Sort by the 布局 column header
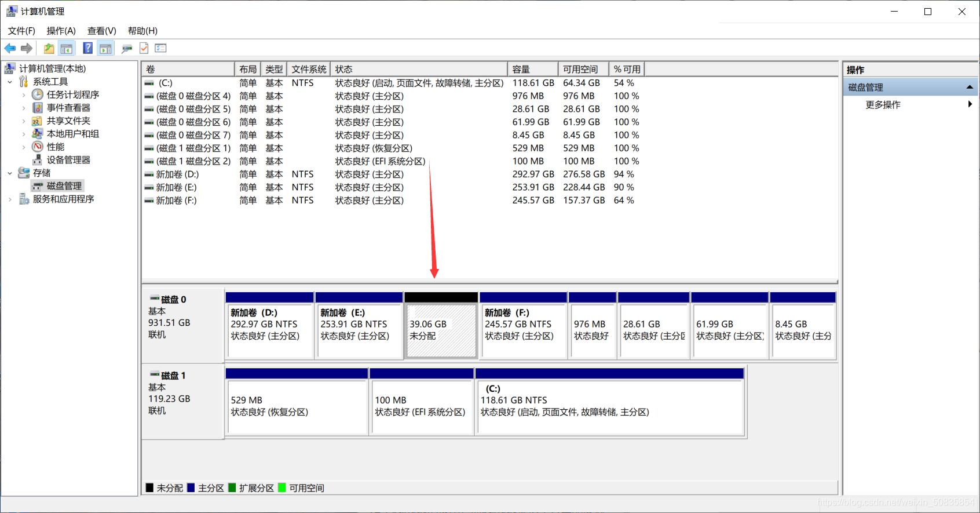 point(248,69)
